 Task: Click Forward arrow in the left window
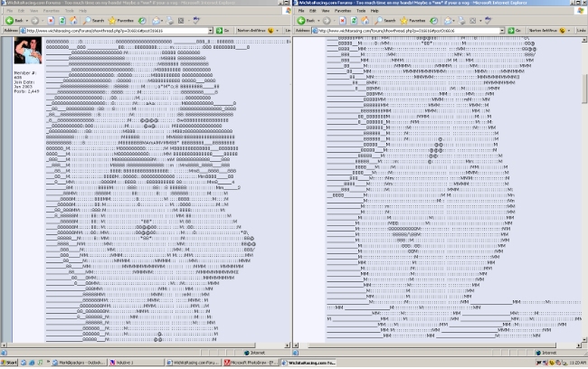coord(35,21)
